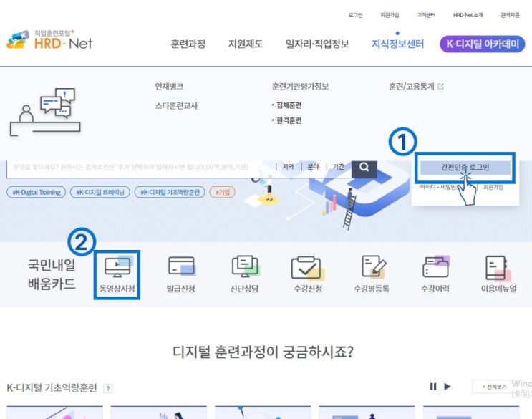The image size is (532, 419).
Task: Select #기업 tag
Action: 223,193
